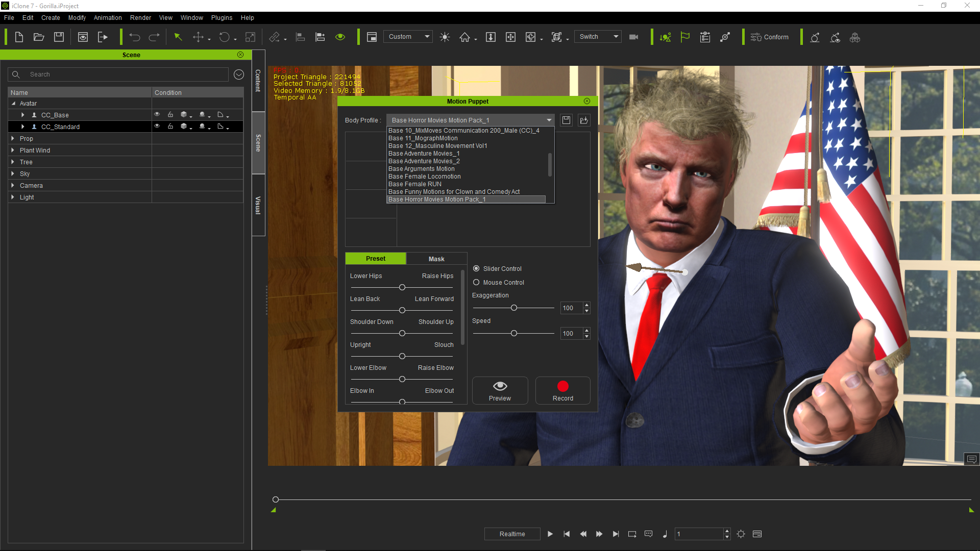Click the Conform button

click(x=769, y=37)
